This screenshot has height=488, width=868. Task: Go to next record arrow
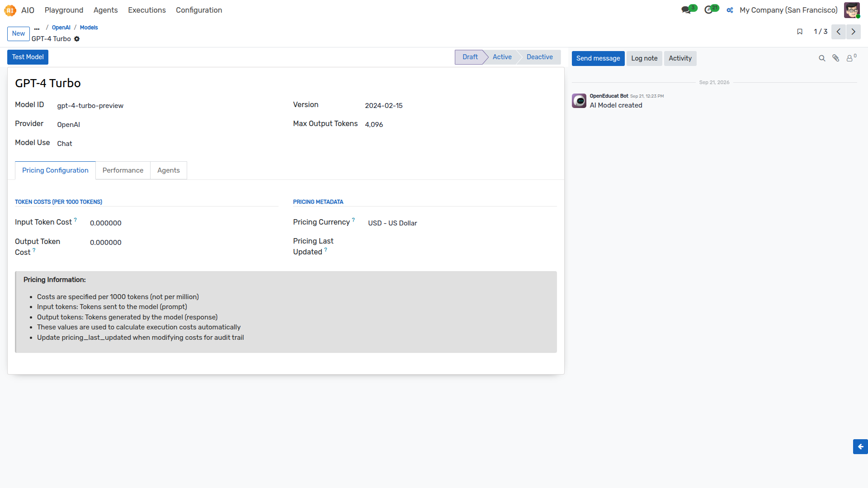[854, 32]
